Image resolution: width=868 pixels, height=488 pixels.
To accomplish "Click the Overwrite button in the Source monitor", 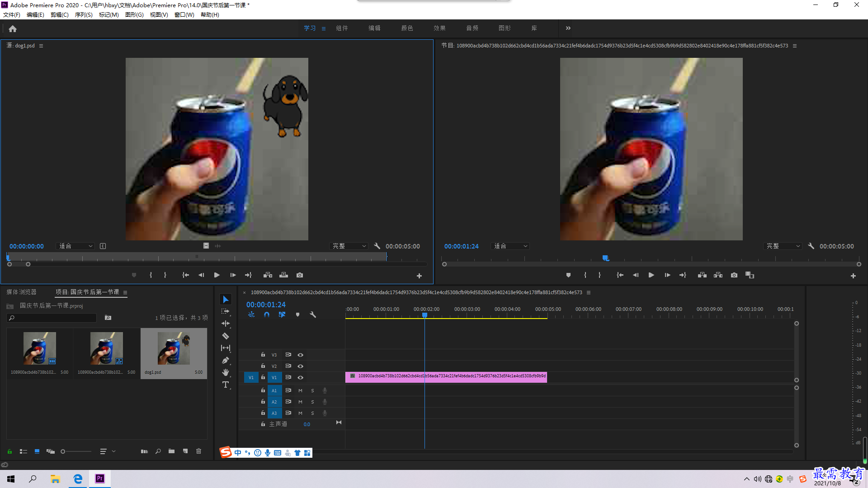I will pos(283,275).
